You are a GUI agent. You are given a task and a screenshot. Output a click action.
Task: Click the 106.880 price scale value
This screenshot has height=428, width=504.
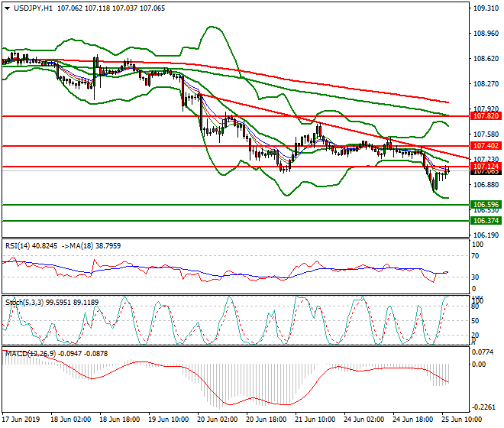pyautogui.click(x=486, y=185)
